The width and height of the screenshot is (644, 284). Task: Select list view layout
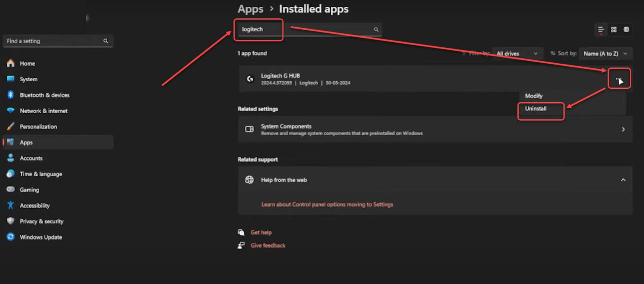[x=600, y=29]
